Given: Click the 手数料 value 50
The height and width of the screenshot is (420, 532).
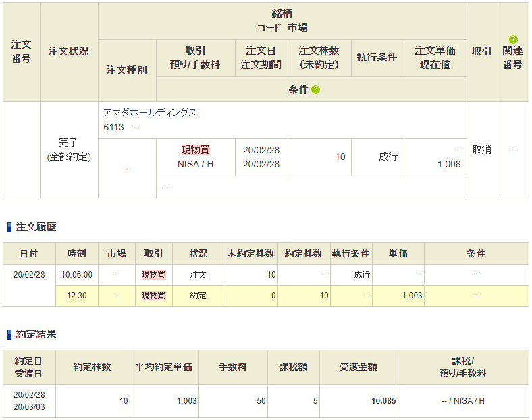Looking at the screenshot, I should (261, 401).
